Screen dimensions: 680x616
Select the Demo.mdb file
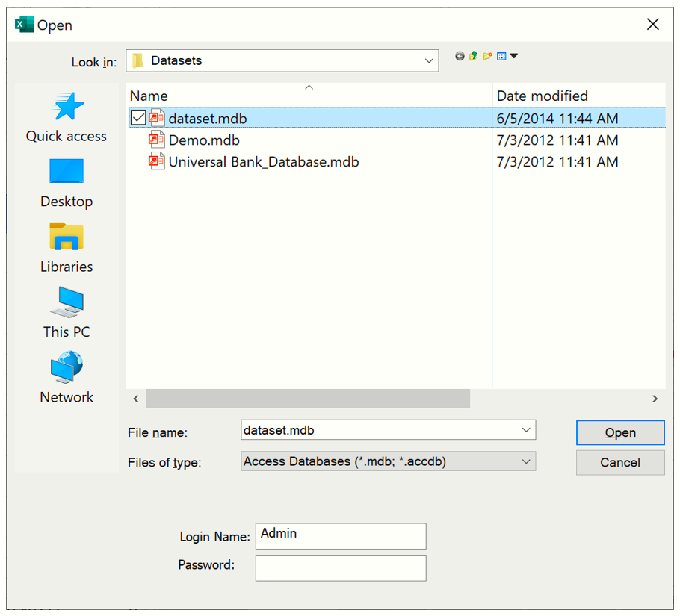click(204, 140)
